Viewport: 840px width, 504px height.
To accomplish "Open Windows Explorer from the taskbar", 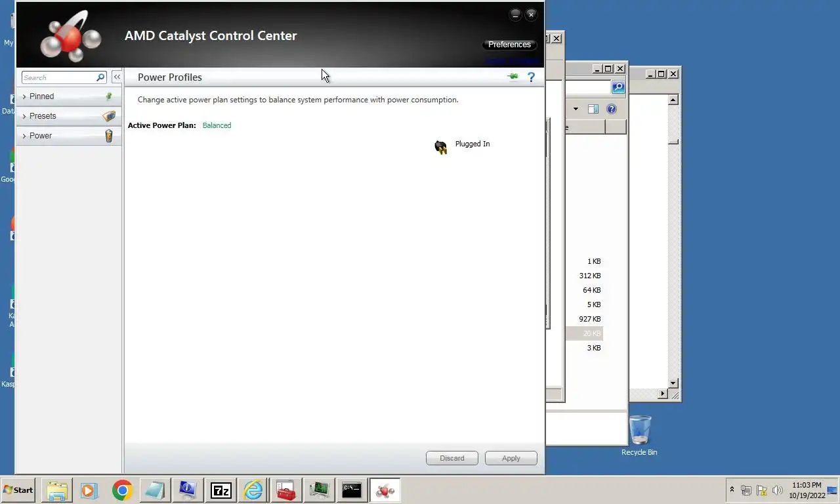I will pos(57,490).
